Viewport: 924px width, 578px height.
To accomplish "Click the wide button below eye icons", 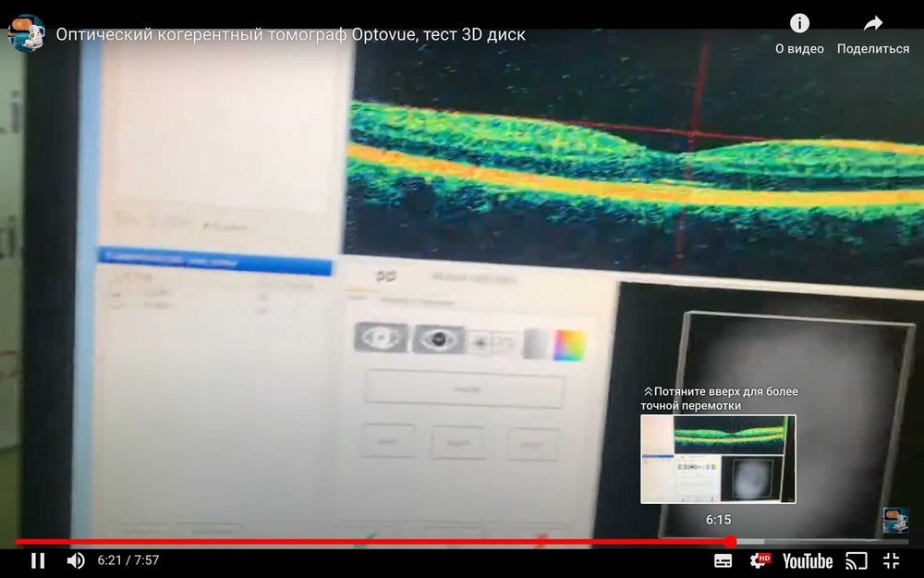I will [x=464, y=389].
